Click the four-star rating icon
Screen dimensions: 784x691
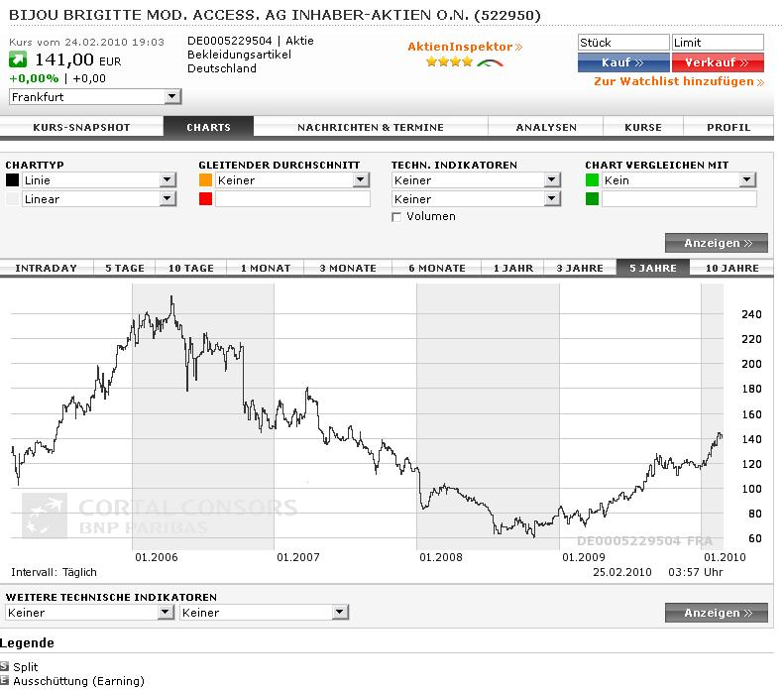[449, 62]
